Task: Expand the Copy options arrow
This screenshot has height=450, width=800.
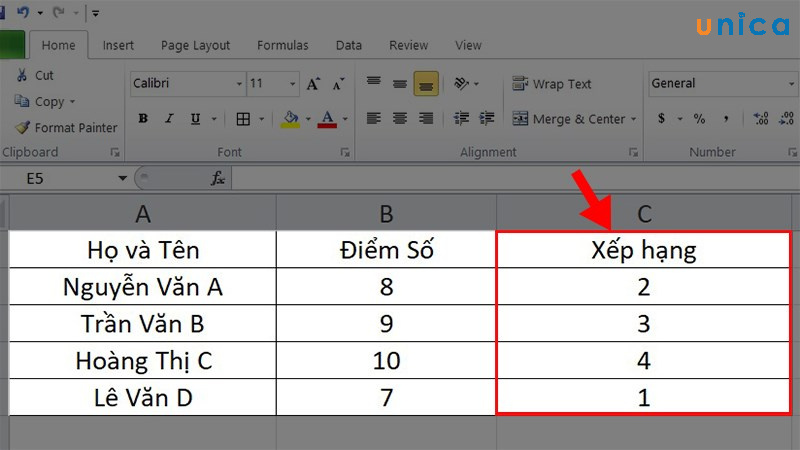Action: click(x=72, y=102)
